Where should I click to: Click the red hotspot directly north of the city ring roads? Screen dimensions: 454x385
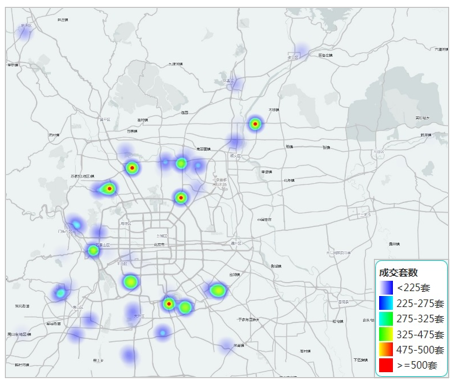point(181,198)
